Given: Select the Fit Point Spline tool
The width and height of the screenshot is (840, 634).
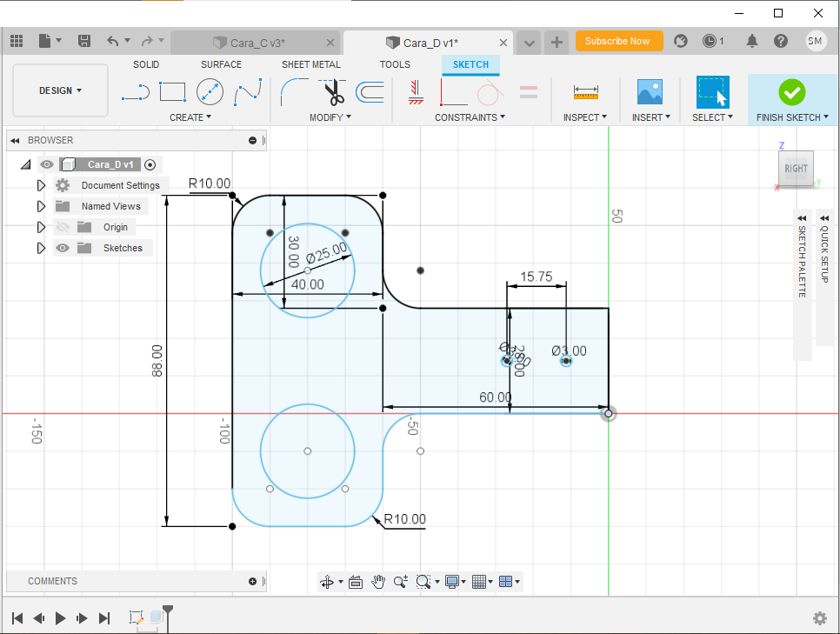Looking at the screenshot, I should [248, 92].
